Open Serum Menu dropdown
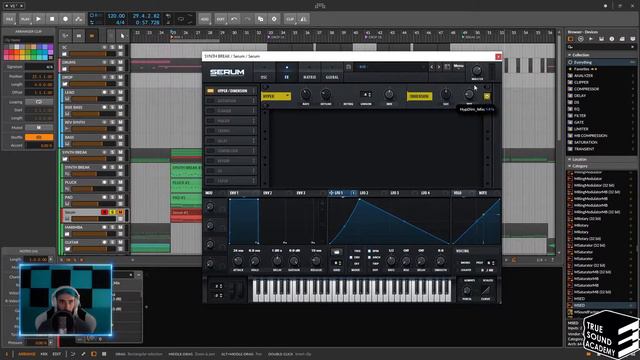Viewport: 640px width, 360px height. coord(458,67)
